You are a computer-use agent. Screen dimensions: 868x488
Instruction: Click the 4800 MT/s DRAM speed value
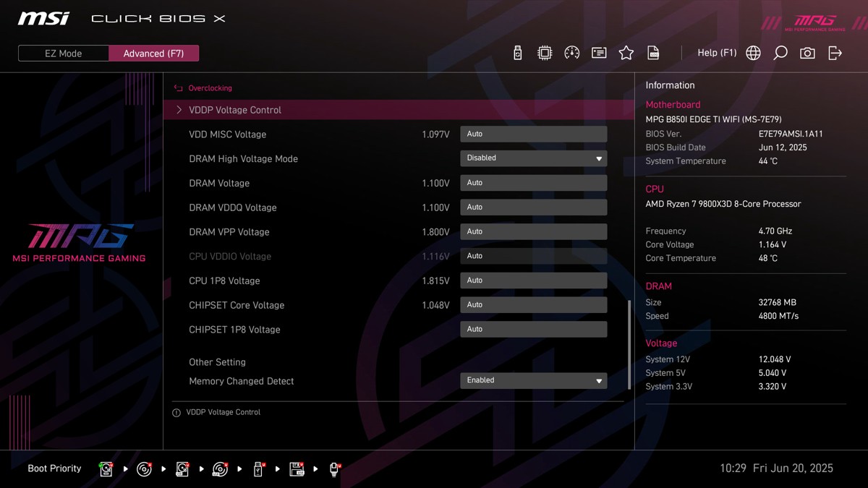coord(778,316)
